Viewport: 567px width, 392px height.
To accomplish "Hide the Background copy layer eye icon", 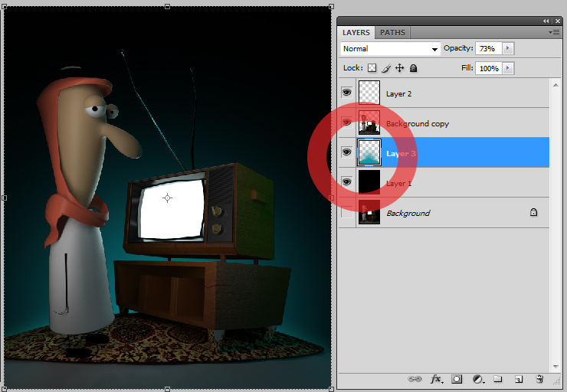I will coord(346,122).
